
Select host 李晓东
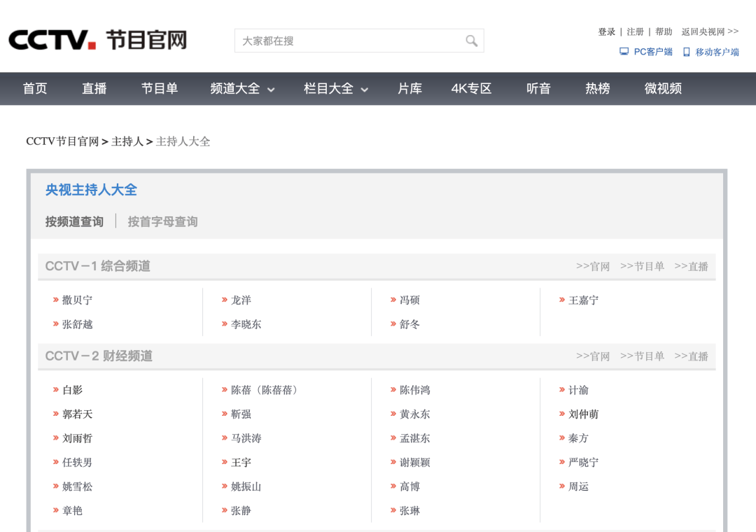pyautogui.click(x=246, y=324)
